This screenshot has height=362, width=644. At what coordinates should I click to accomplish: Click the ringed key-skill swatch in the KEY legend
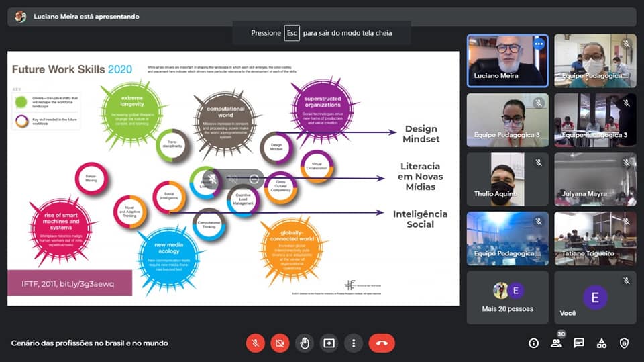coord(21,121)
